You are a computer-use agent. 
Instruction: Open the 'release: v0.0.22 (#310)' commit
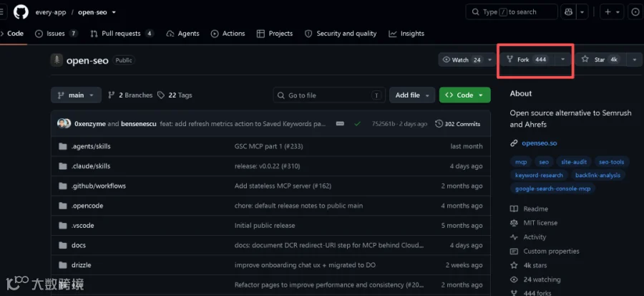click(267, 166)
